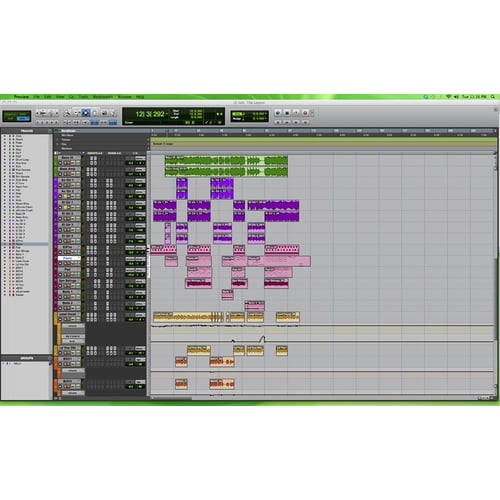Click the Fast Forward transport button

[x=296, y=122]
